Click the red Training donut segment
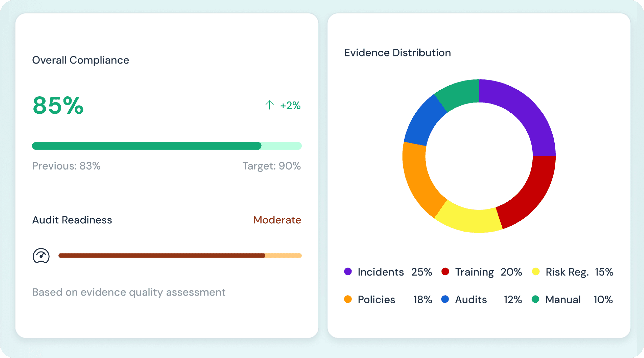 click(532, 194)
